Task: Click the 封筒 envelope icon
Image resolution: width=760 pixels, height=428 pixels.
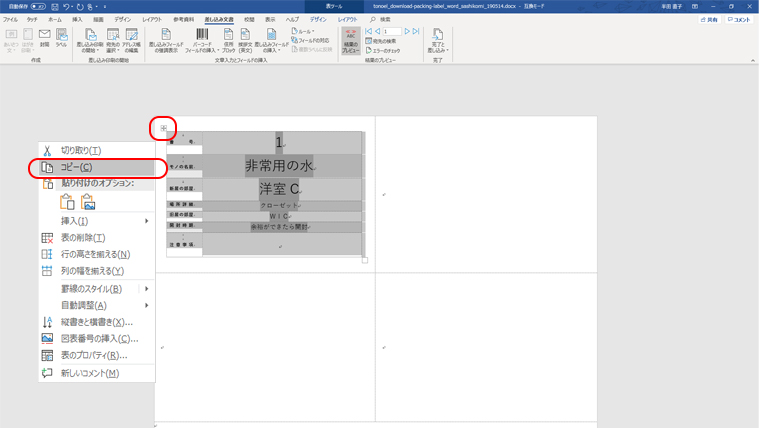Action: [44, 39]
